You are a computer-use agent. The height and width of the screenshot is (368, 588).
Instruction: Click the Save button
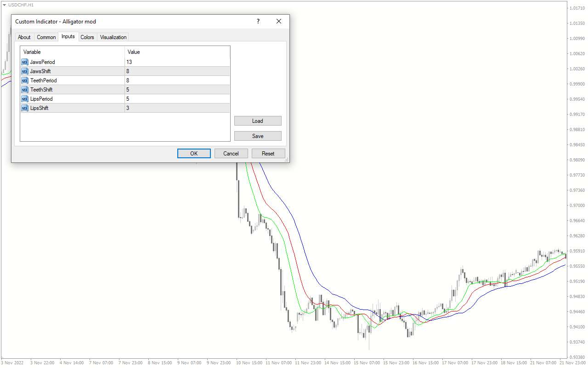coord(258,136)
